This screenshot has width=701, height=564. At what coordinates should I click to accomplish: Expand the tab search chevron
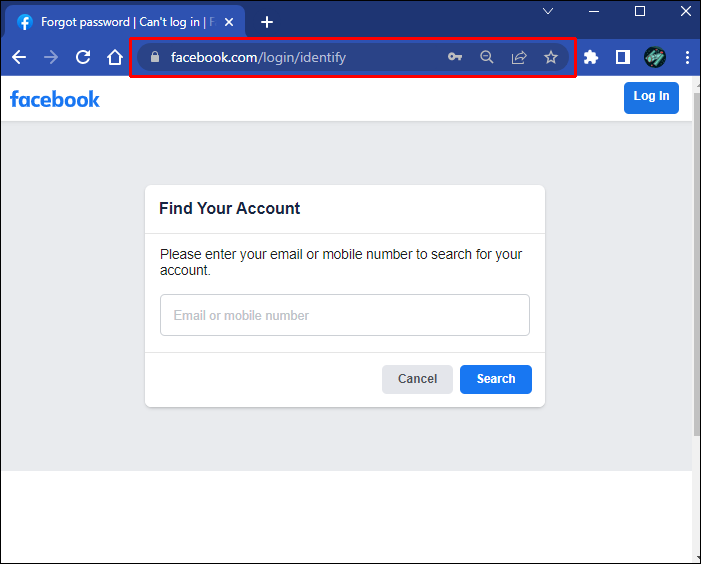(548, 11)
